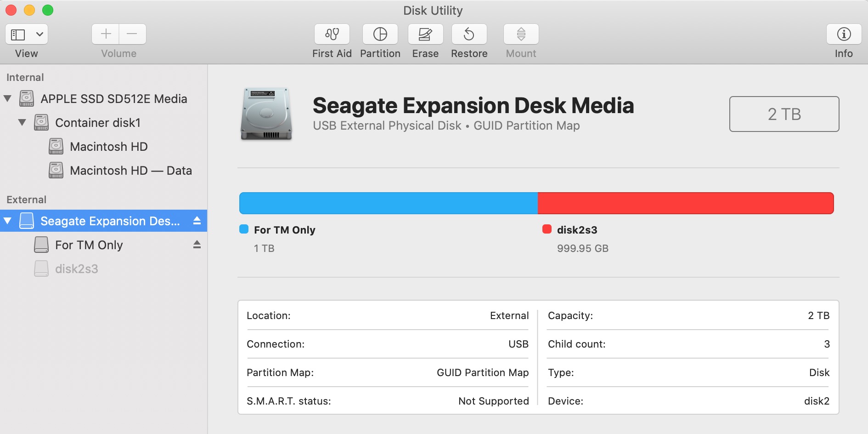This screenshot has width=868, height=434.
Task: Click the Mount toolbar icon
Action: pos(521,34)
